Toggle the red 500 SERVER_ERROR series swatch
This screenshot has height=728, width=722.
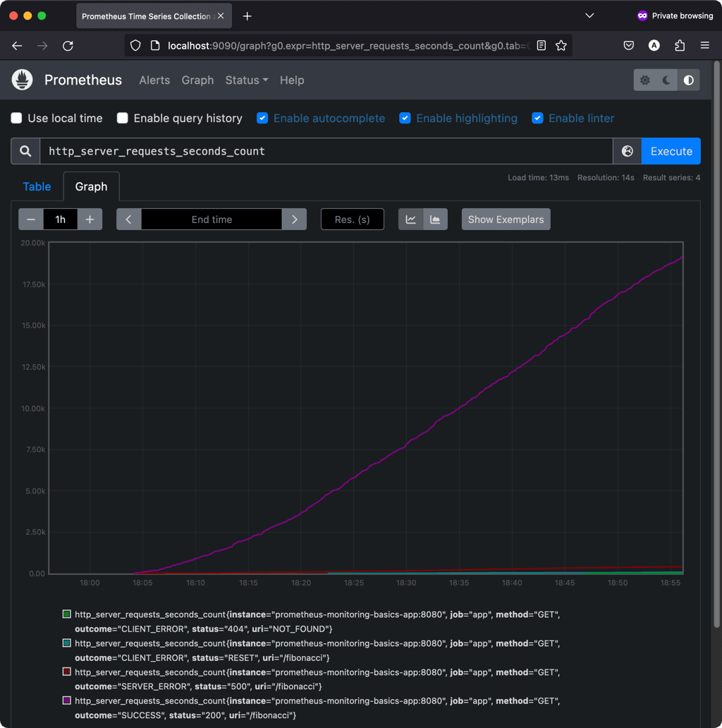(x=67, y=672)
